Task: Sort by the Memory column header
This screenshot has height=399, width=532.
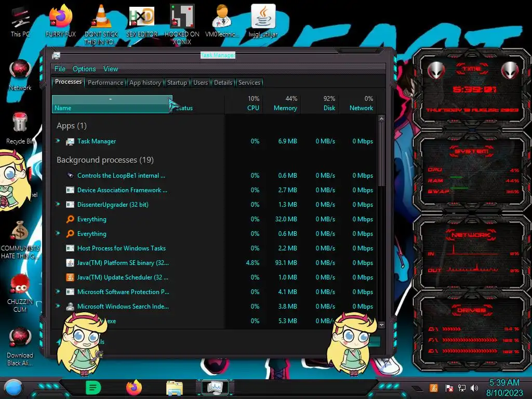Action: pyautogui.click(x=281, y=104)
